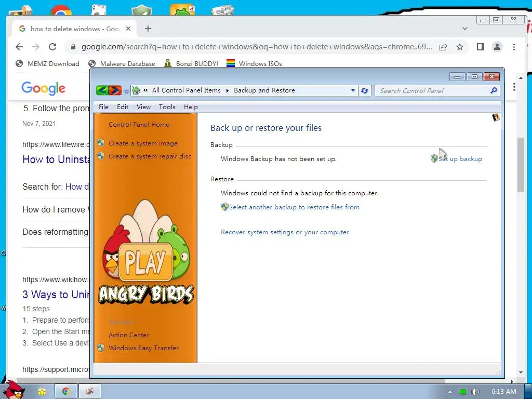Bookmark this page with the star icon
This screenshot has height=399, width=532.
pyautogui.click(x=459, y=47)
